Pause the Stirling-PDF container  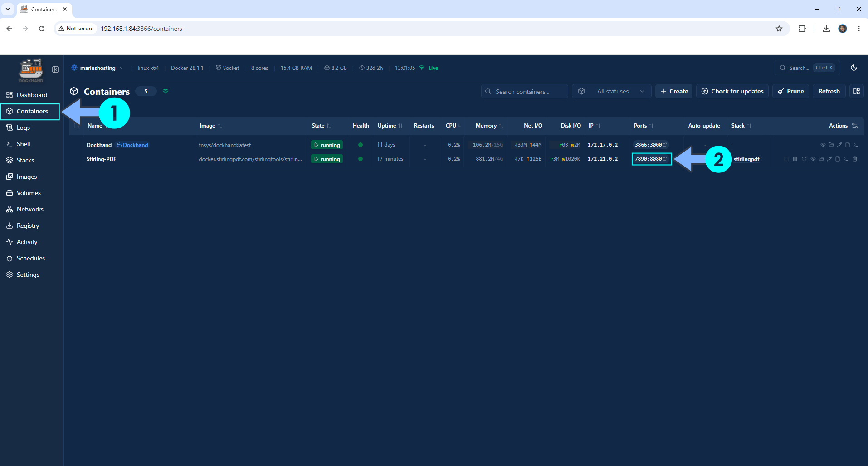coord(795,159)
